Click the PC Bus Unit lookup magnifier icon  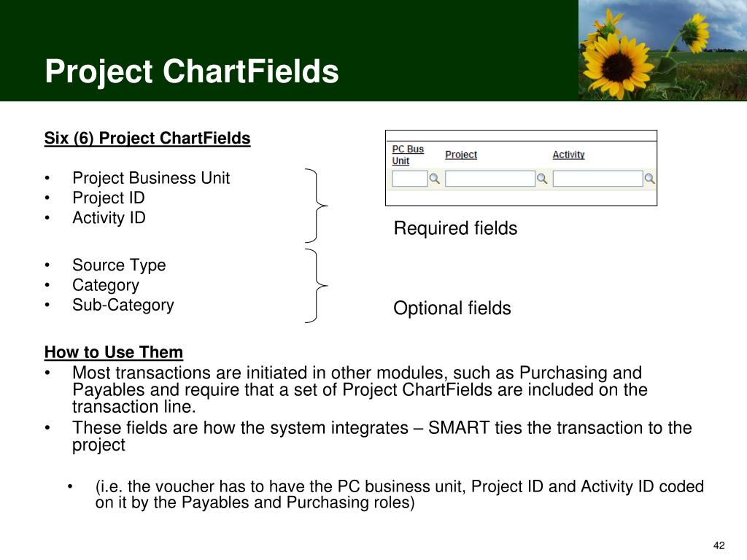(x=434, y=179)
